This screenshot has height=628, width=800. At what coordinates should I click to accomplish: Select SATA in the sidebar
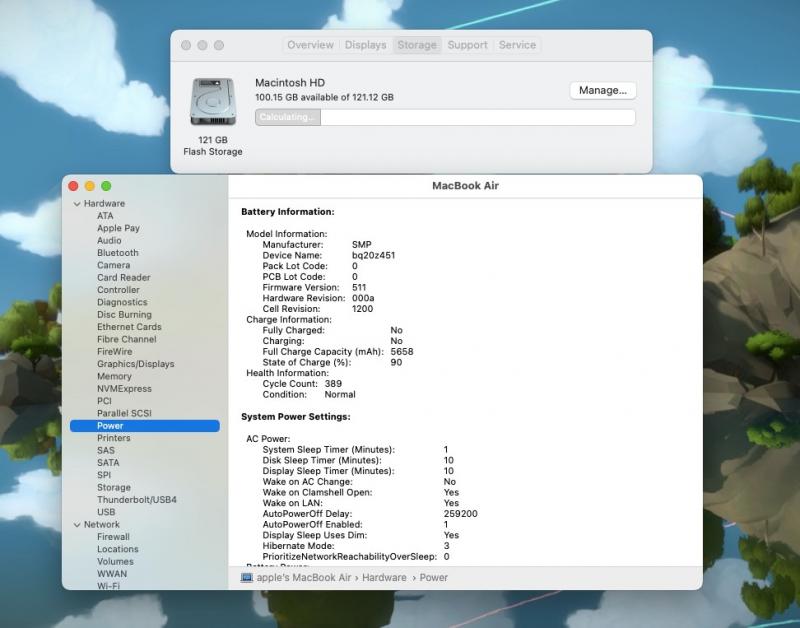click(x=108, y=463)
